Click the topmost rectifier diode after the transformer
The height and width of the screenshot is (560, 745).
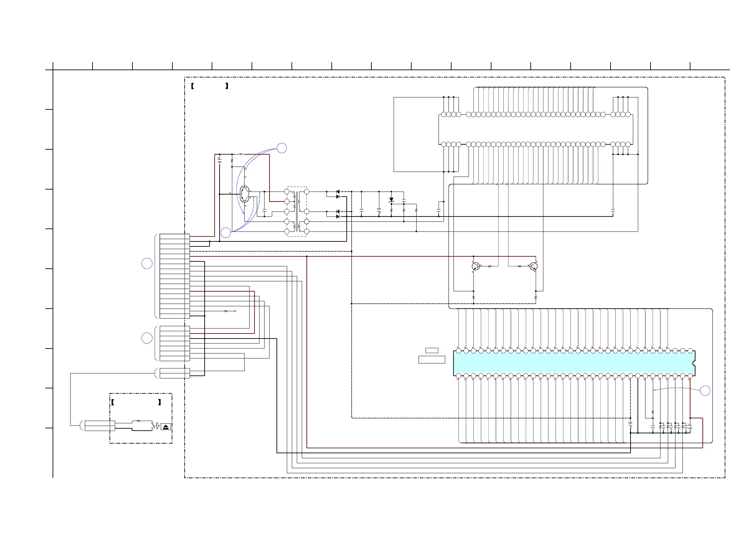click(338, 192)
